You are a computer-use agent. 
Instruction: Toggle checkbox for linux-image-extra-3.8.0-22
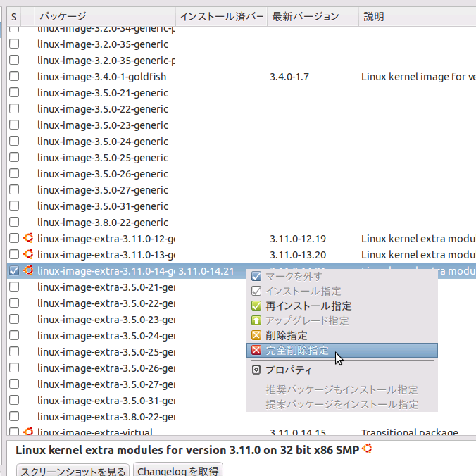click(x=14, y=417)
